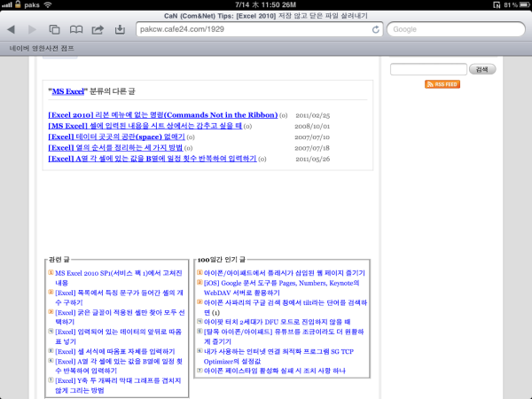Click the orange RSS FEED badge
The image size is (532, 399).
pyautogui.click(x=442, y=84)
